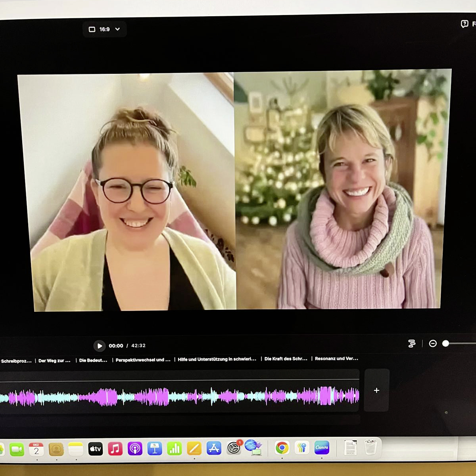Click the timeline layout settings icon
This screenshot has width=476, height=476.
point(412,344)
